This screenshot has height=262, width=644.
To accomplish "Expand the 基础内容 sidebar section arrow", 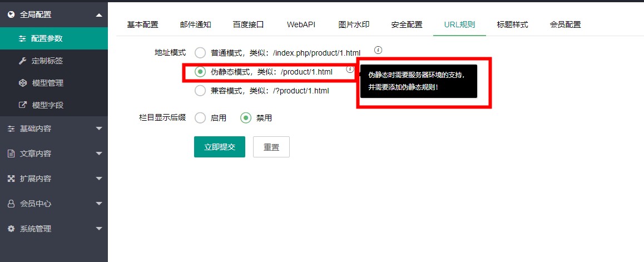I will point(99,129).
